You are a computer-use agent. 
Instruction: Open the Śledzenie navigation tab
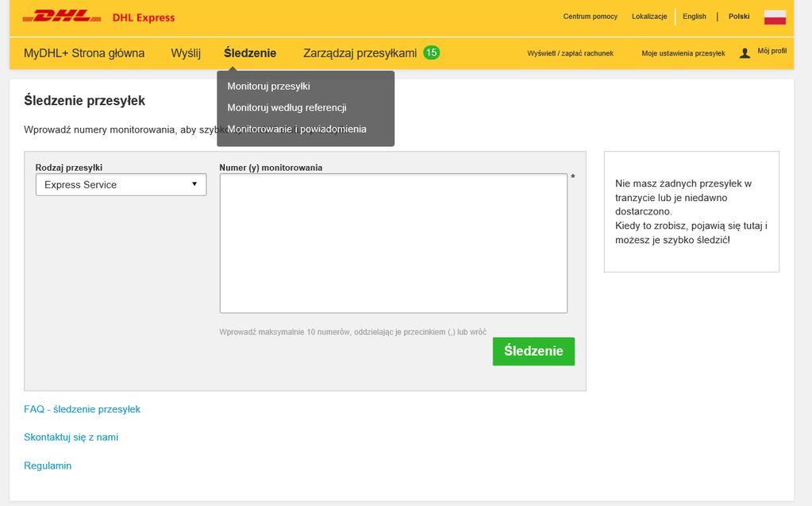click(250, 53)
